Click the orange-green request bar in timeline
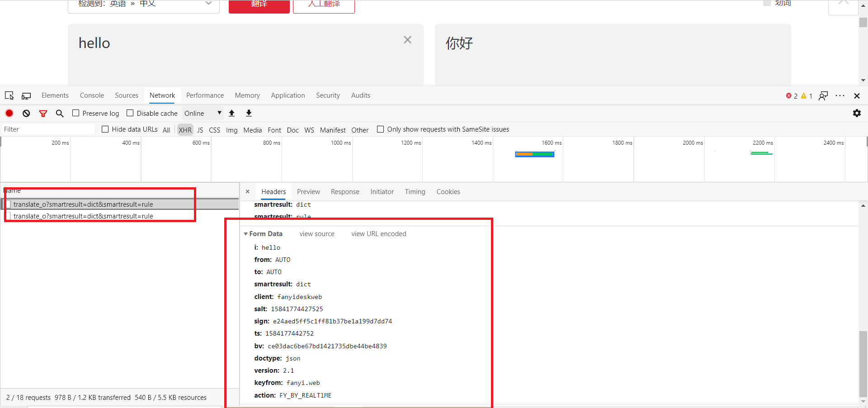Screen dimensions: 868x408 click(535, 154)
